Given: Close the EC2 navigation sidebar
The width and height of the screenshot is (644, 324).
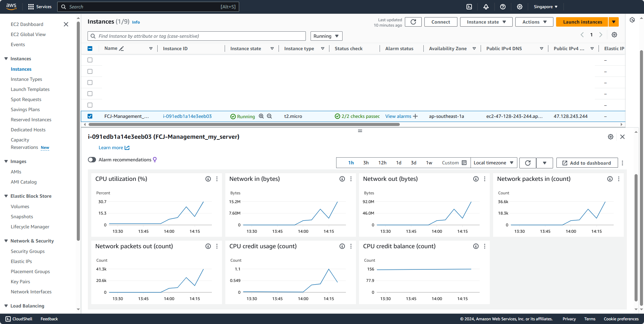Looking at the screenshot, I should [66, 24].
